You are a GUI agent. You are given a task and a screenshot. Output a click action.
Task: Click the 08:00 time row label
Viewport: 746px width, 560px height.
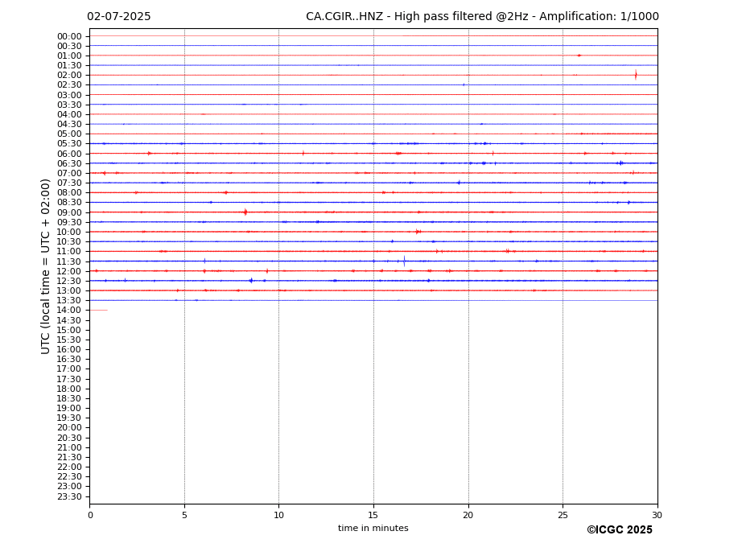pyautogui.click(x=69, y=192)
